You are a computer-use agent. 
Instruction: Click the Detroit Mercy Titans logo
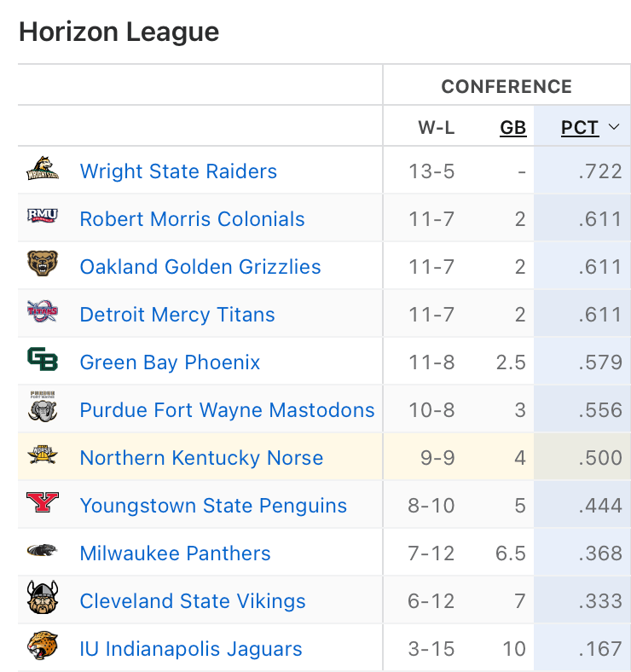click(x=43, y=314)
